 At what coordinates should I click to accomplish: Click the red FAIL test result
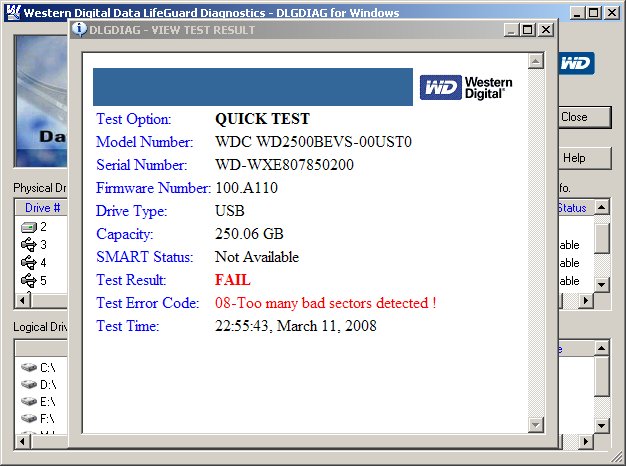[233, 280]
